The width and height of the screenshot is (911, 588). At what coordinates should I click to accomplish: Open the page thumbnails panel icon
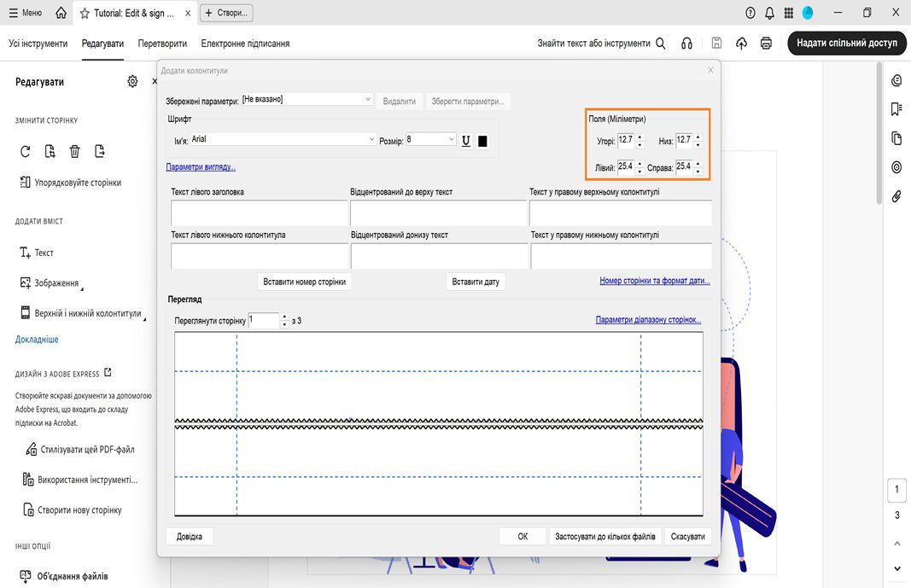(x=896, y=138)
